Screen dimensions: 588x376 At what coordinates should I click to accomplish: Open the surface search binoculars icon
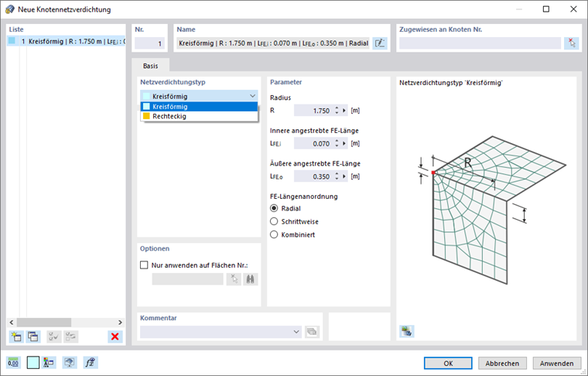[251, 279]
